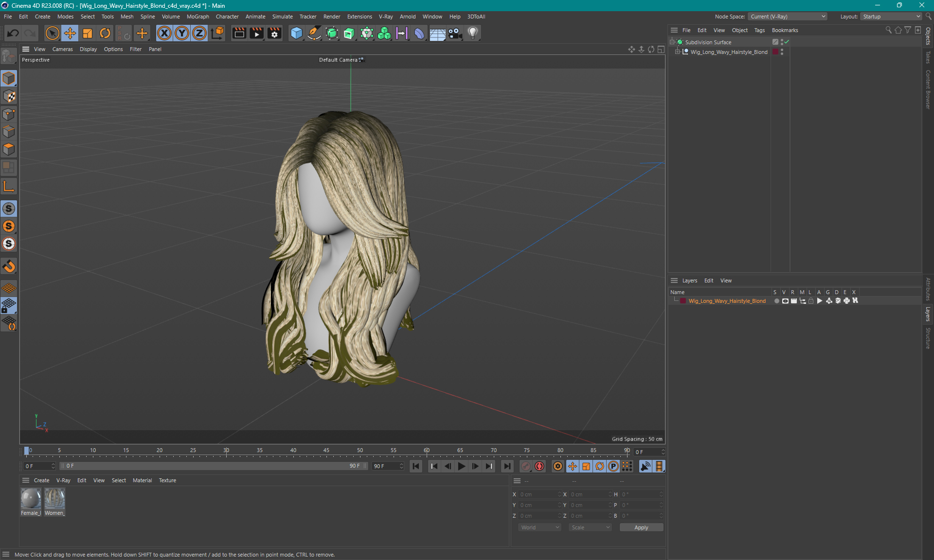Toggle Autokeying button
Screen dimensions: 934x560
(x=539, y=466)
